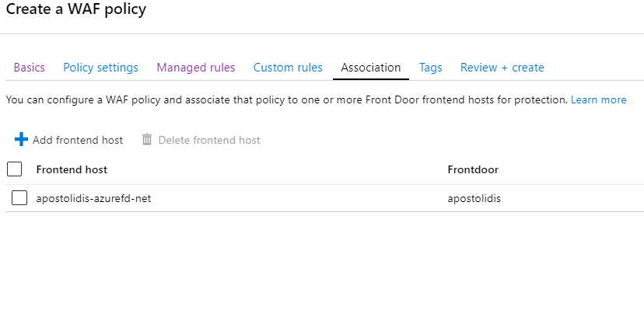
Task: Select the apostolidis-azurefd-net host name
Action: 93,198
